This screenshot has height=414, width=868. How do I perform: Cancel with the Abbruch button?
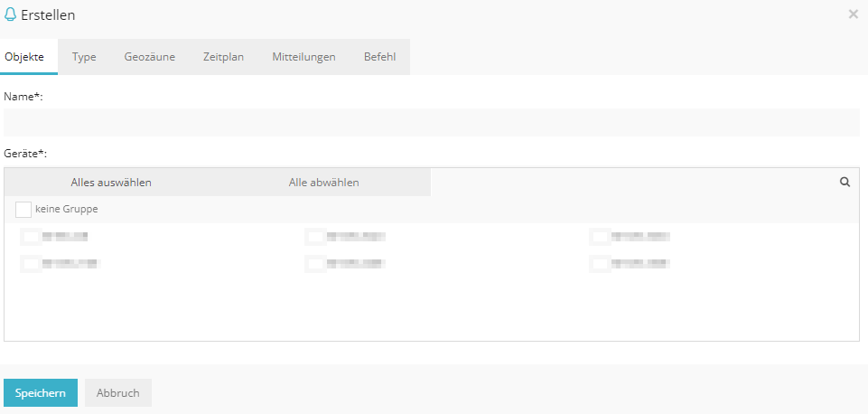click(118, 393)
